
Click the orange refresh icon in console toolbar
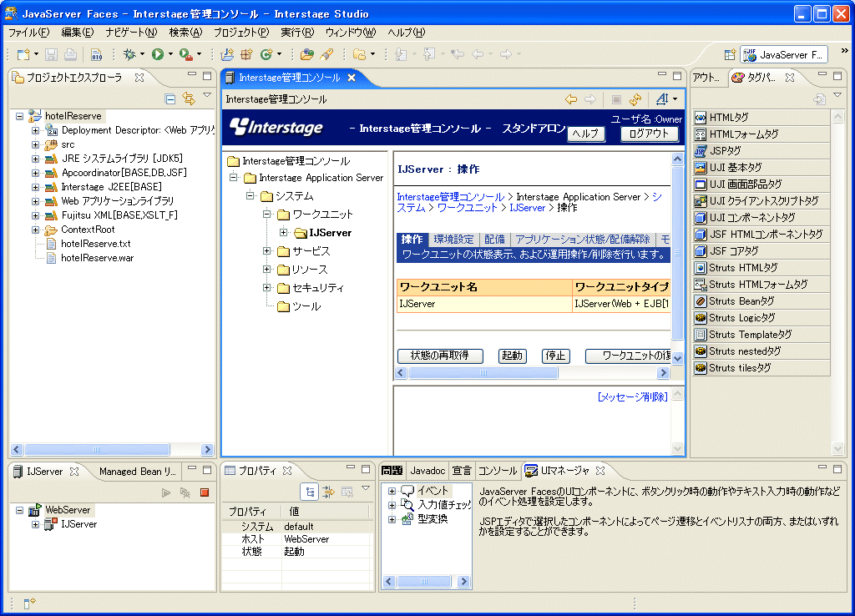(635, 99)
